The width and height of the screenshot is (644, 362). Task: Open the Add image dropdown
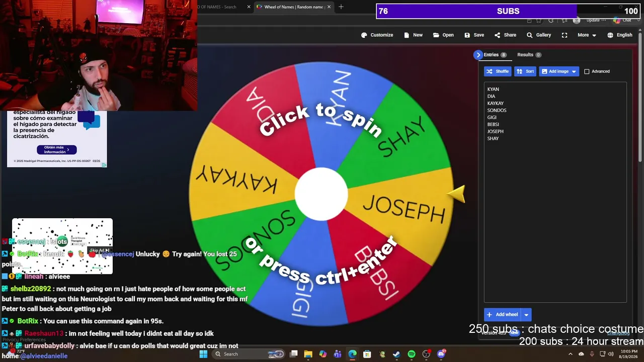(559, 71)
